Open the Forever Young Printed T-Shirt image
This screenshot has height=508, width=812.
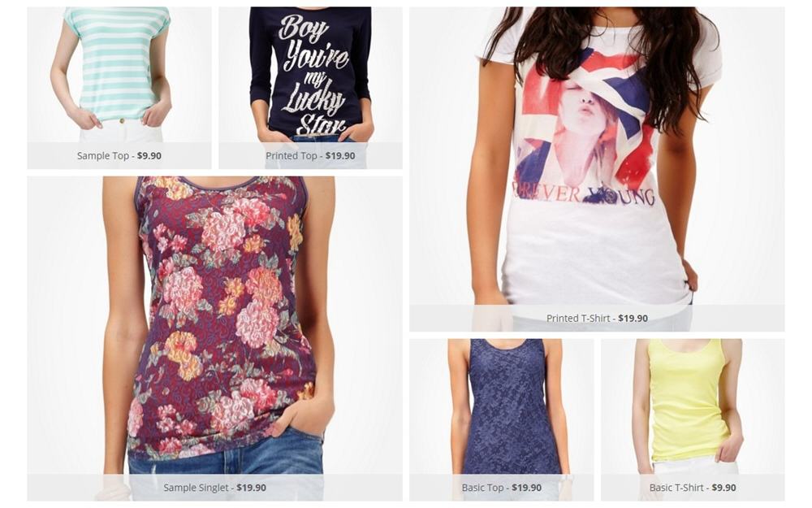click(597, 155)
